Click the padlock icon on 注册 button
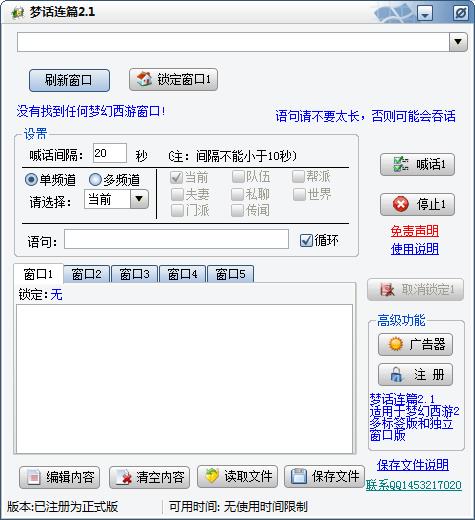This screenshot has width=475, height=520. 396,375
